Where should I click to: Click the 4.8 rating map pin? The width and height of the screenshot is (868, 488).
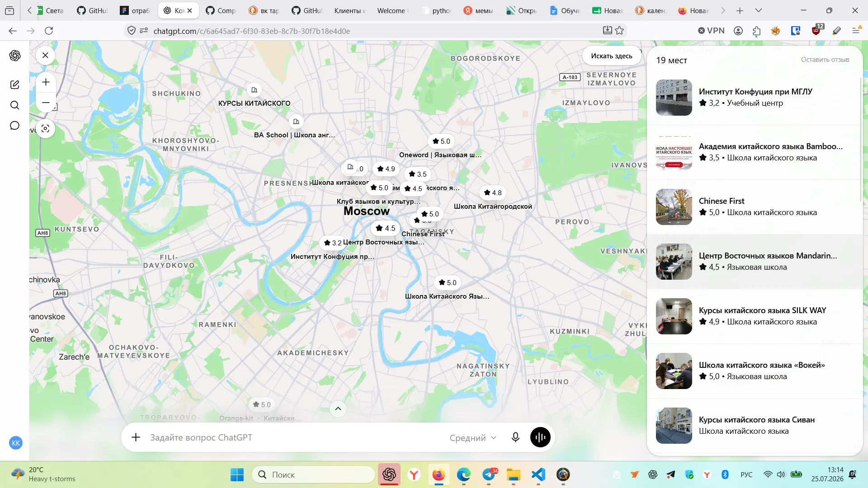492,192
